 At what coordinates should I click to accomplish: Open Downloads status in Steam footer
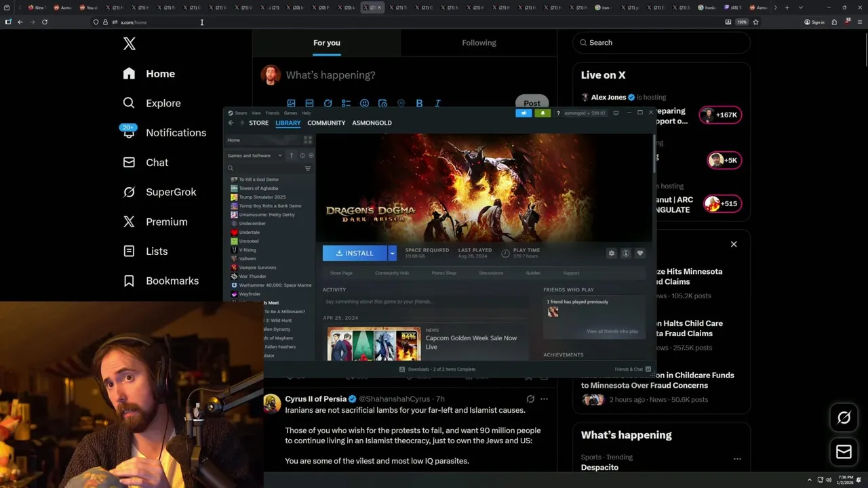(437, 369)
